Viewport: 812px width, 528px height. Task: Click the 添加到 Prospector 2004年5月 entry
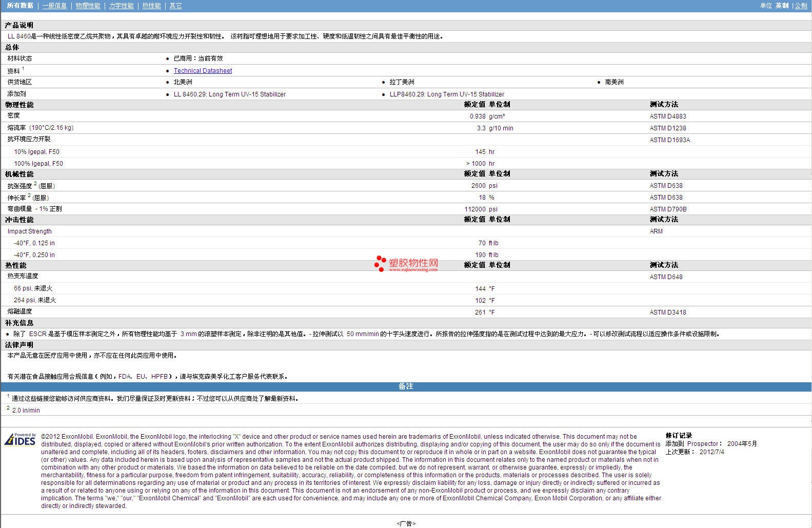pos(711,444)
